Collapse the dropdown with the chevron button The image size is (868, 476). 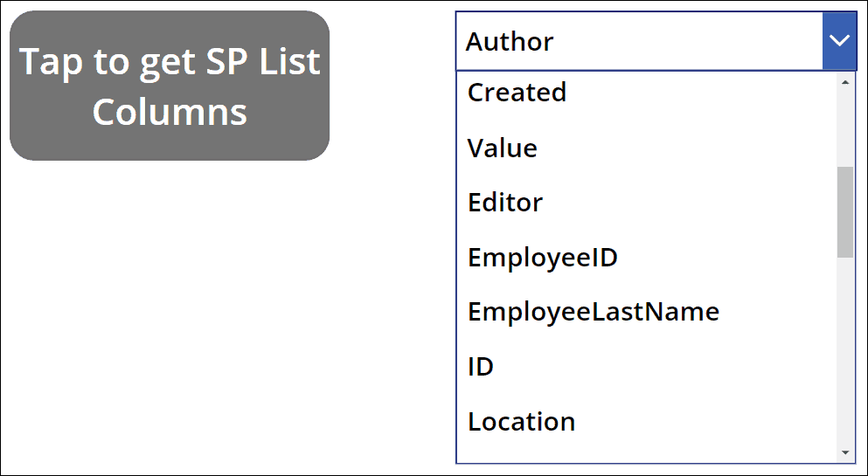(839, 41)
